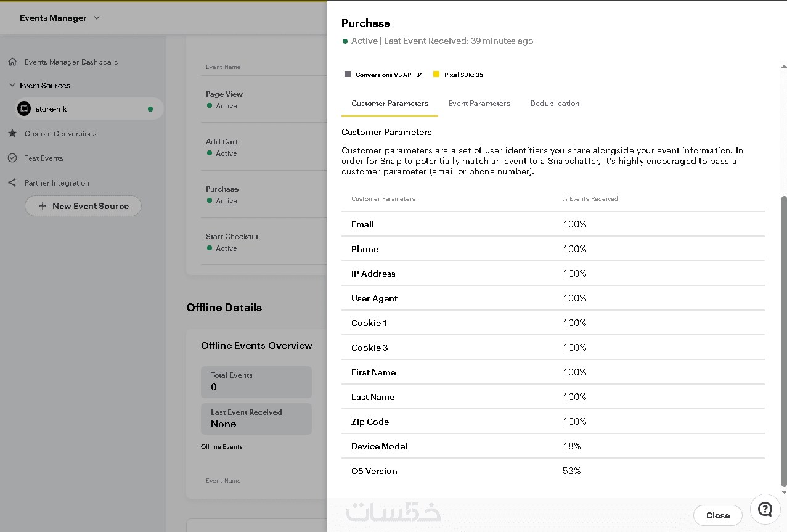Viewport: 787px width, 532px height.
Task: Collapse the Event Sources section chevron
Action: (12, 86)
